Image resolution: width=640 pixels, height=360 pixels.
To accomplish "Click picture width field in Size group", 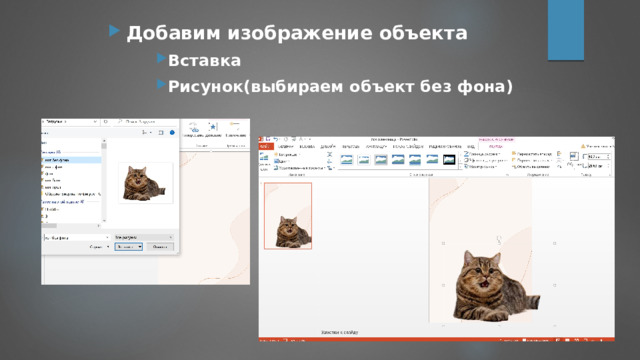I will tap(599, 166).
